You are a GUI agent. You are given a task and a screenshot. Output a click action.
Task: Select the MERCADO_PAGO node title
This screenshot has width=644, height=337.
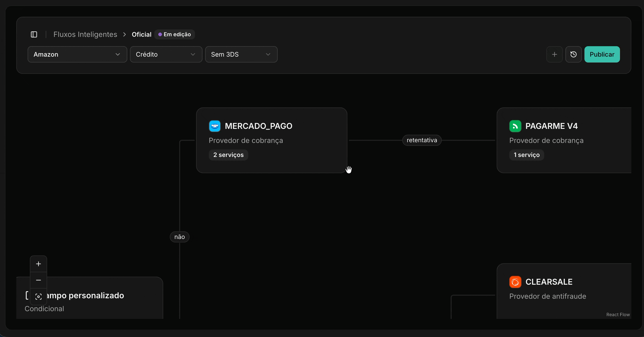click(x=259, y=126)
